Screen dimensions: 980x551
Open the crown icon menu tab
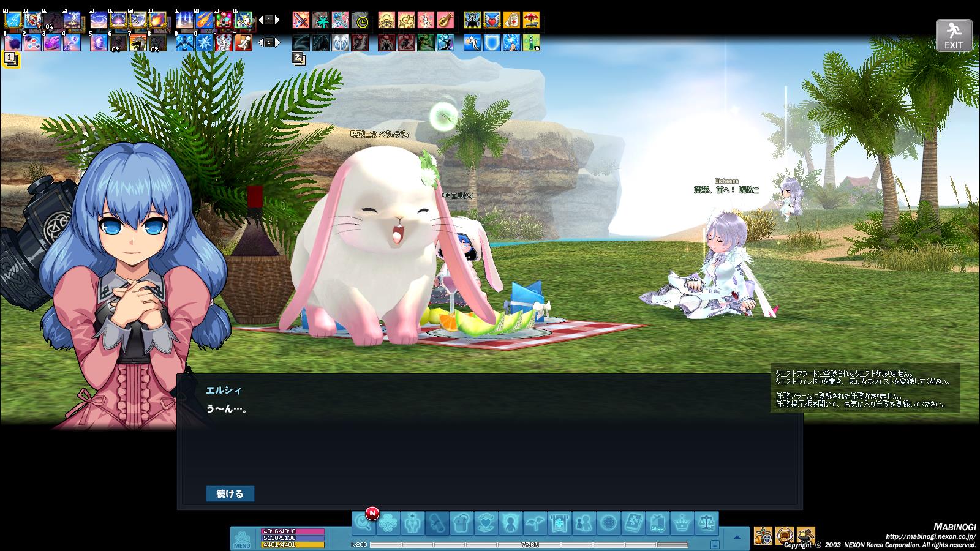tap(682, 523)
